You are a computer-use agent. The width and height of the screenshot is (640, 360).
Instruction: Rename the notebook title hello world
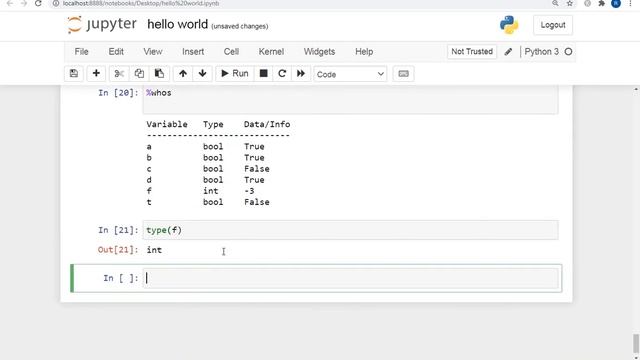(x=178, y=24)
